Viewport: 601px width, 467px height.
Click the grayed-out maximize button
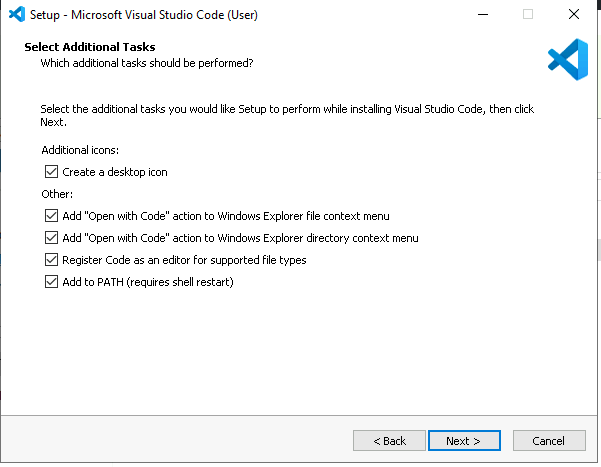coord(527,14)
